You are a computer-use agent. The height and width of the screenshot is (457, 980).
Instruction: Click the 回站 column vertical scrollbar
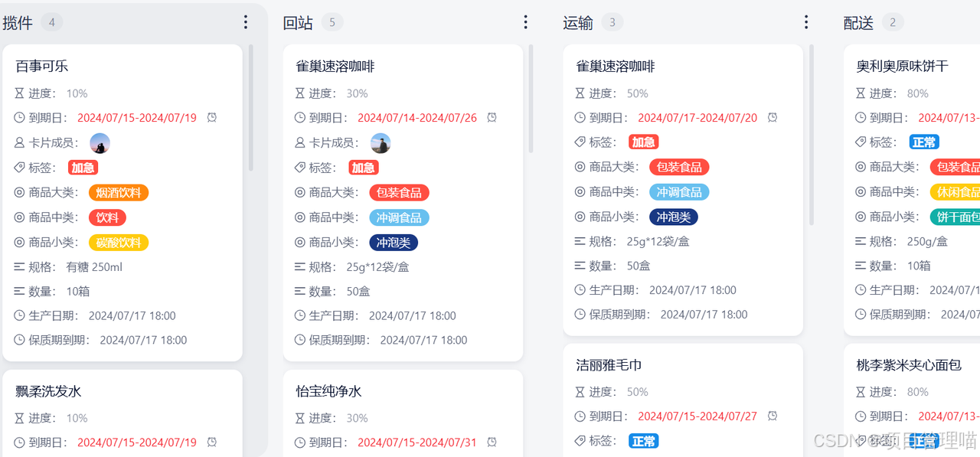pos(531,99)
